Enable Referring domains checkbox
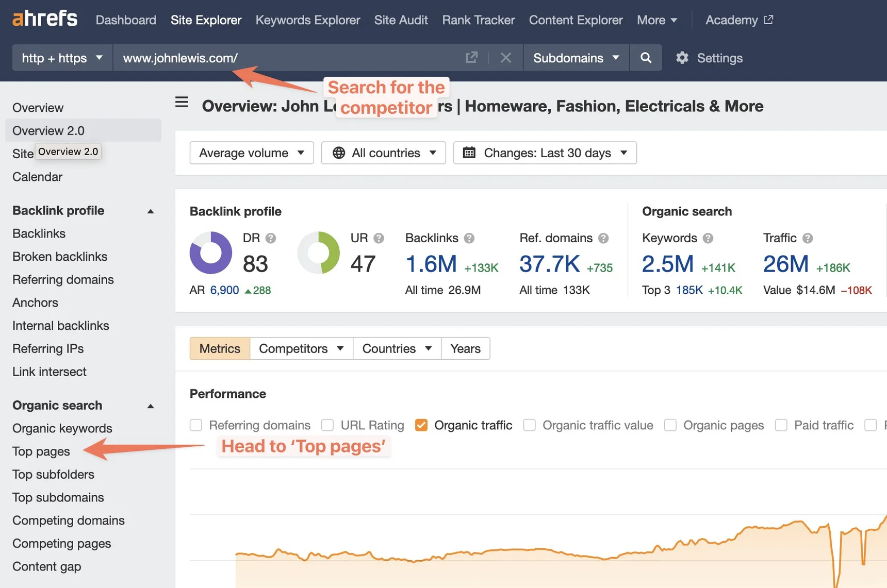The width and height of the screenshot is (887, 588). (196, 425)
